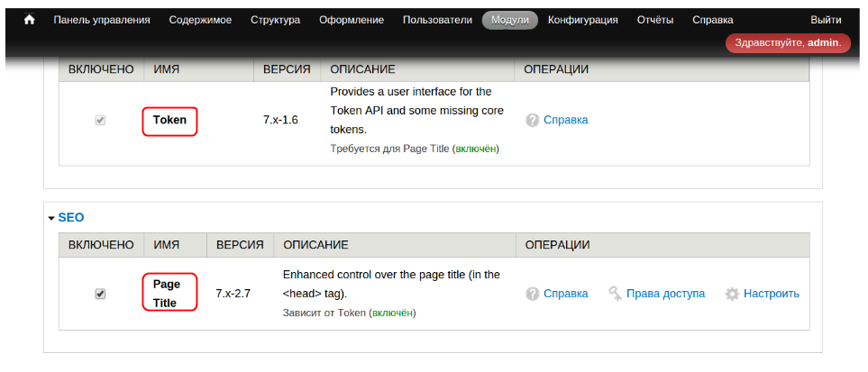The image size is (868, 372).
Task: Open the Конфигурация menu item
Action: click(583, 20)
